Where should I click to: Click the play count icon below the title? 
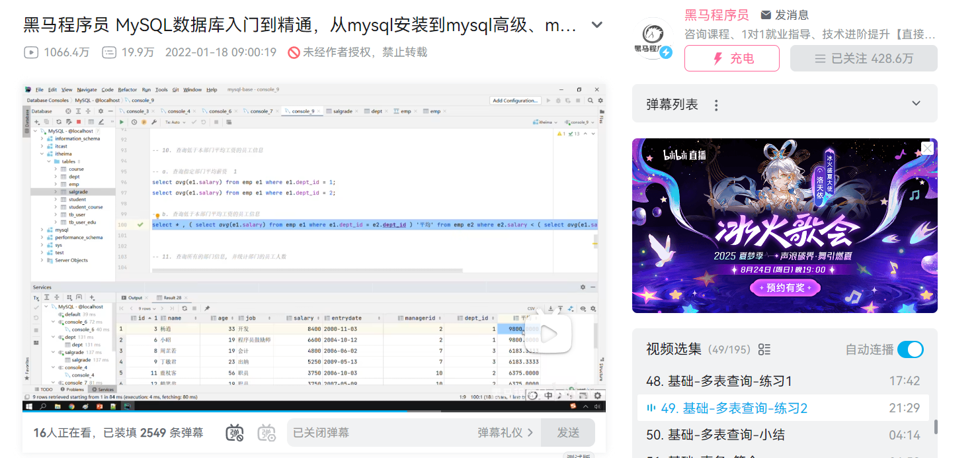click(30, 52)
